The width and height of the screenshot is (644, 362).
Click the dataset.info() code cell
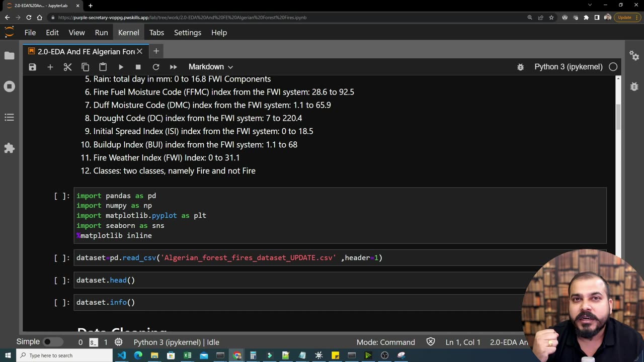click(340, 302)
